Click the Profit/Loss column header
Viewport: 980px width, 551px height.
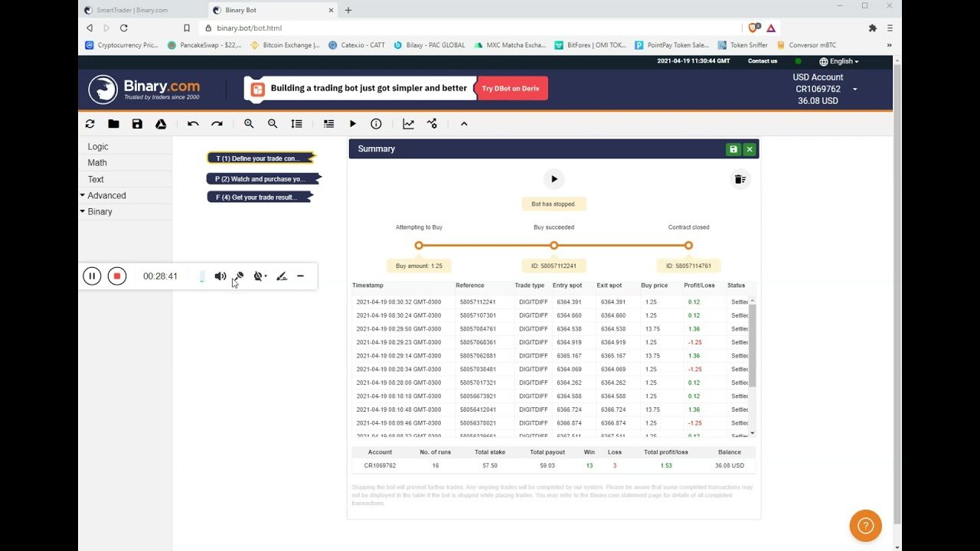[699, 285]
